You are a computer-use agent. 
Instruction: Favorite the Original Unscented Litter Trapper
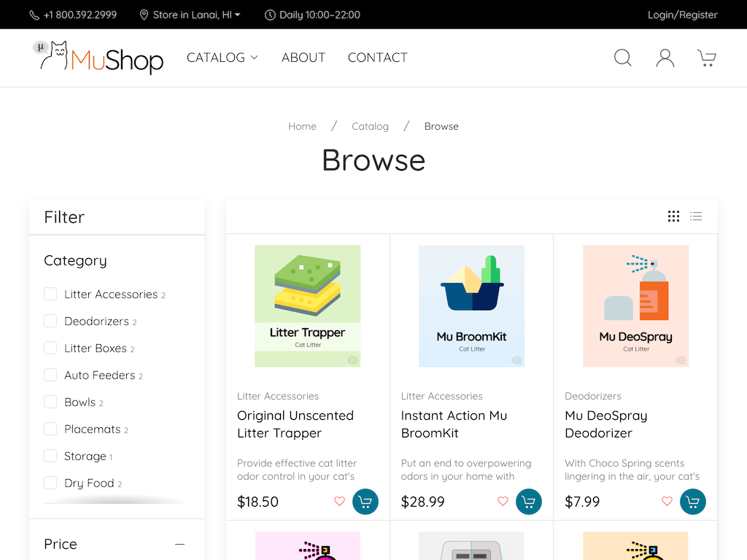point(339,501)
